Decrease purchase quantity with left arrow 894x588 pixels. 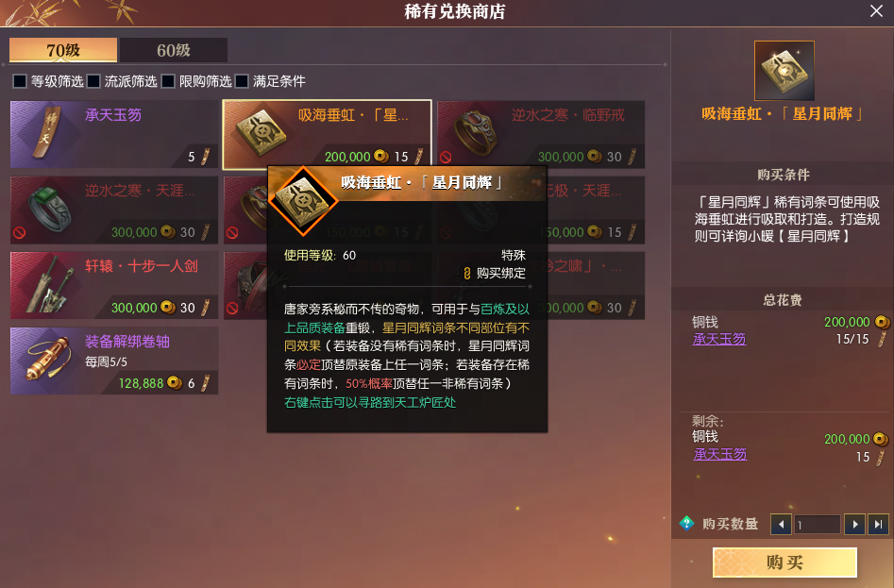click(781, 524)
